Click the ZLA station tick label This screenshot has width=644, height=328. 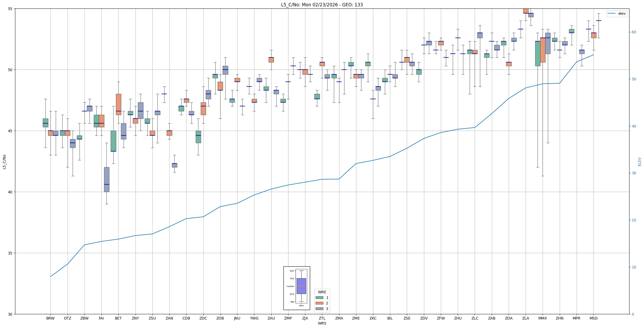[x=525, y=318]
